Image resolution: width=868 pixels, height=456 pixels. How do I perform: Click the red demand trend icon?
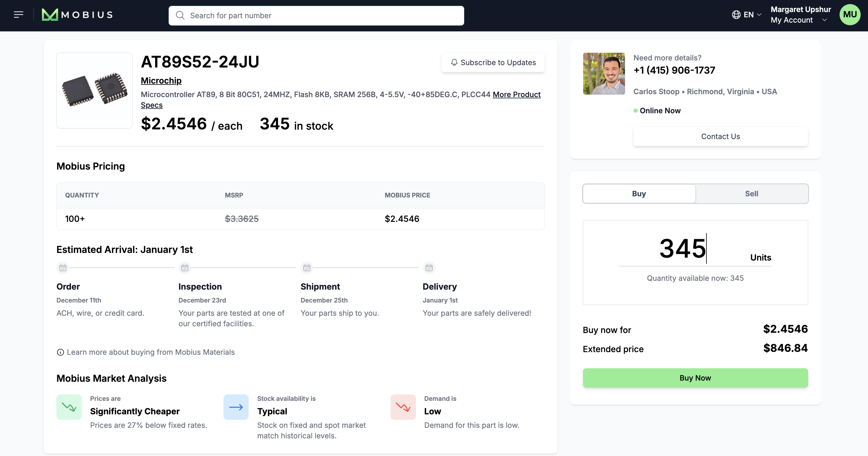(x=403, y=407)
